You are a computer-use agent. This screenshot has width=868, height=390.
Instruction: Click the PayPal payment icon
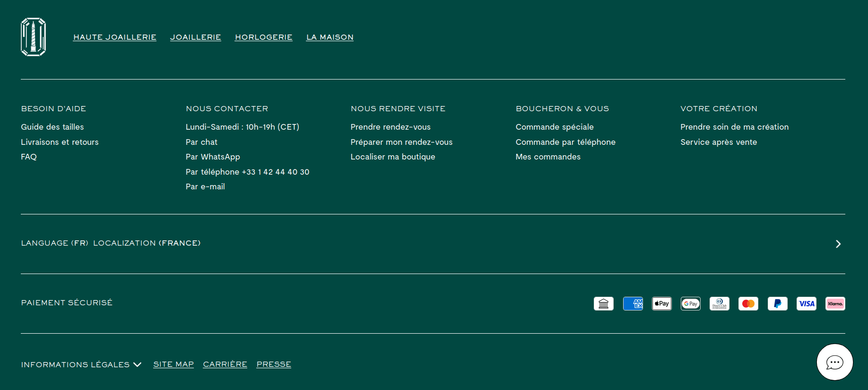[777, 304]
